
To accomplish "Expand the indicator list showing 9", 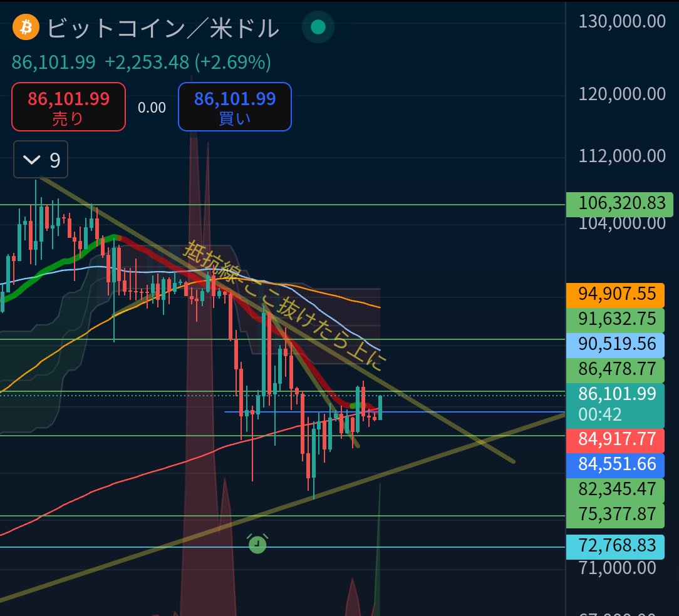I will pos(41,159).
